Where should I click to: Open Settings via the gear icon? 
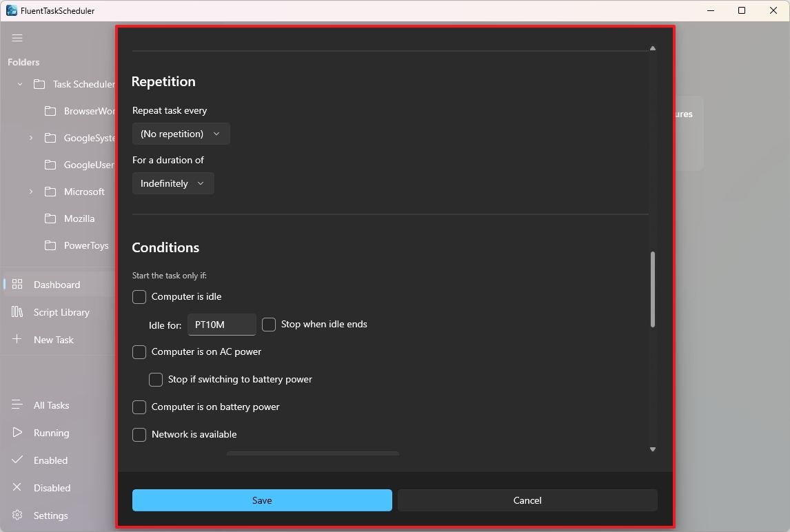[x=17, y=515]
